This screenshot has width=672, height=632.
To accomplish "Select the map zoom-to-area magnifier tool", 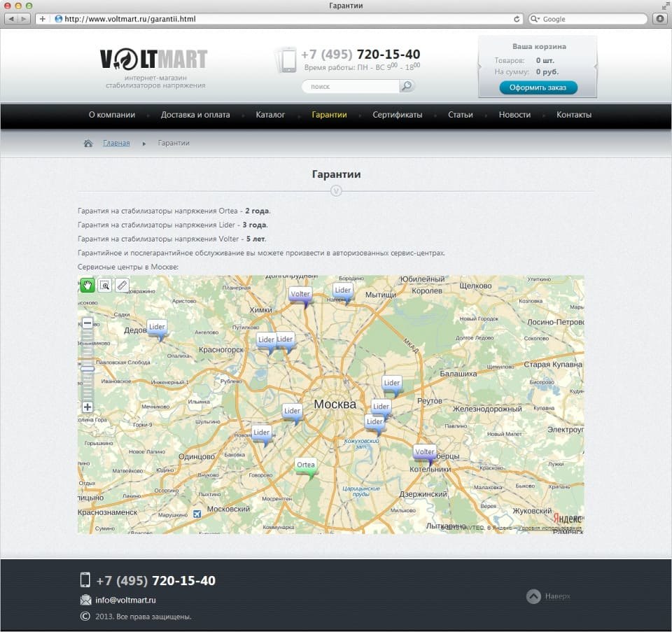I will [x=105, y=285].
